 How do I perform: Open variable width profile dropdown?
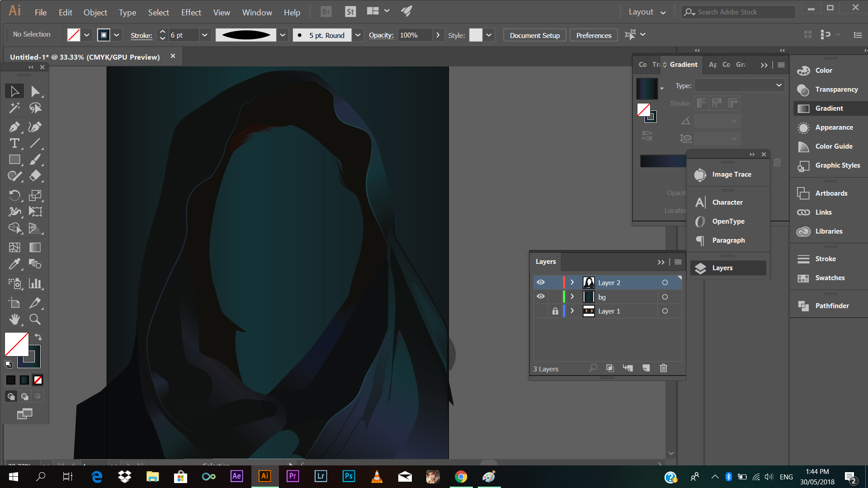tap(283, 35)
